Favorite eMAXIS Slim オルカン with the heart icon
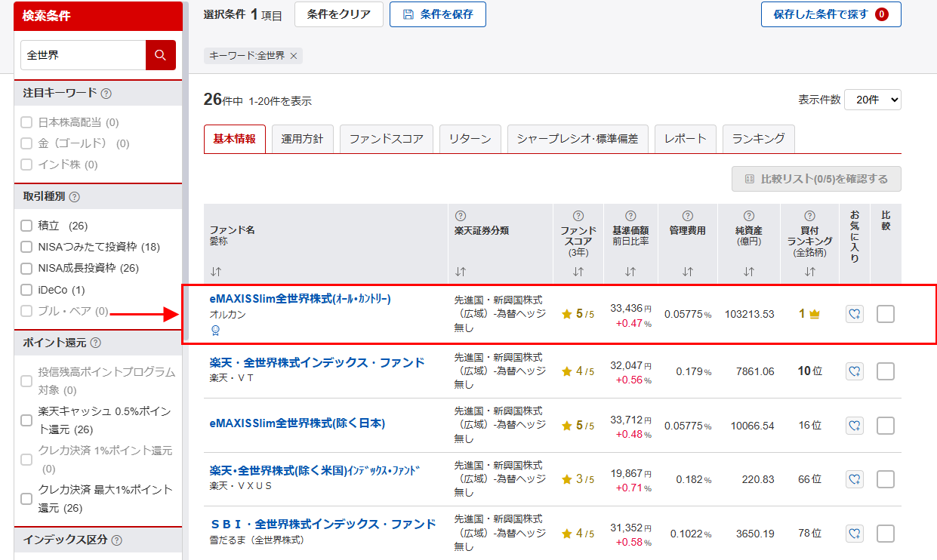 [854, 314]
